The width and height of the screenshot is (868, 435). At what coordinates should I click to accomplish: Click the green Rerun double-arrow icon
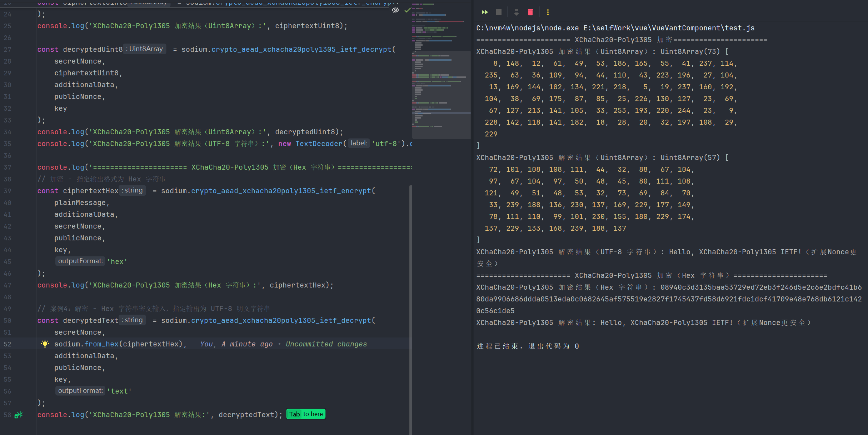[484, 12]
